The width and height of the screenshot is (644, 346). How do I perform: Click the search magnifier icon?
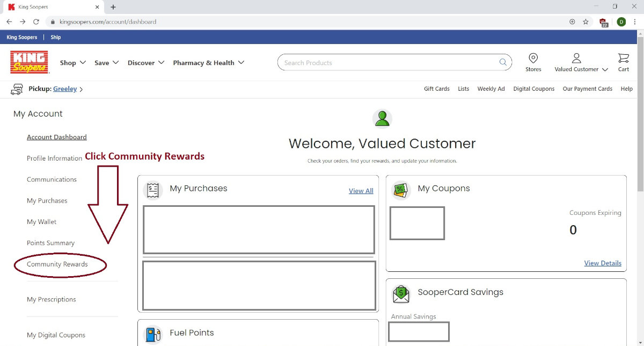click(503, 62)
